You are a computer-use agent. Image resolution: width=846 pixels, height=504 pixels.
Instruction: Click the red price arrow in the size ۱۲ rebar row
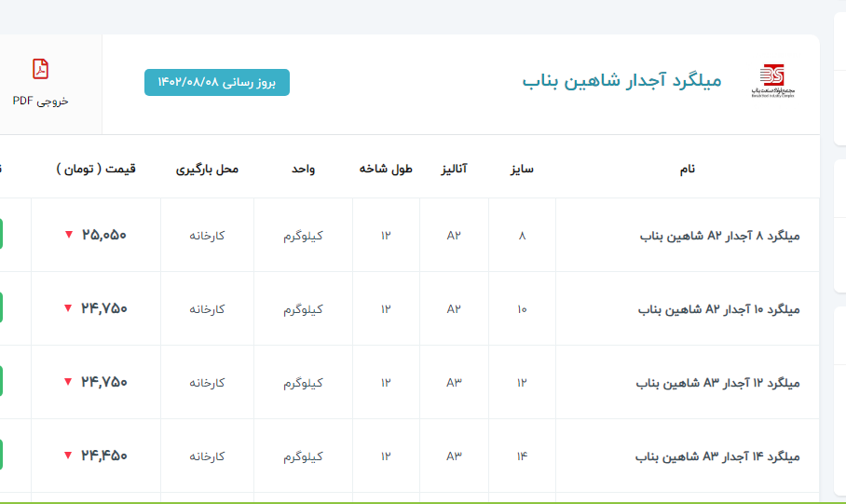(x=68, y=382)
